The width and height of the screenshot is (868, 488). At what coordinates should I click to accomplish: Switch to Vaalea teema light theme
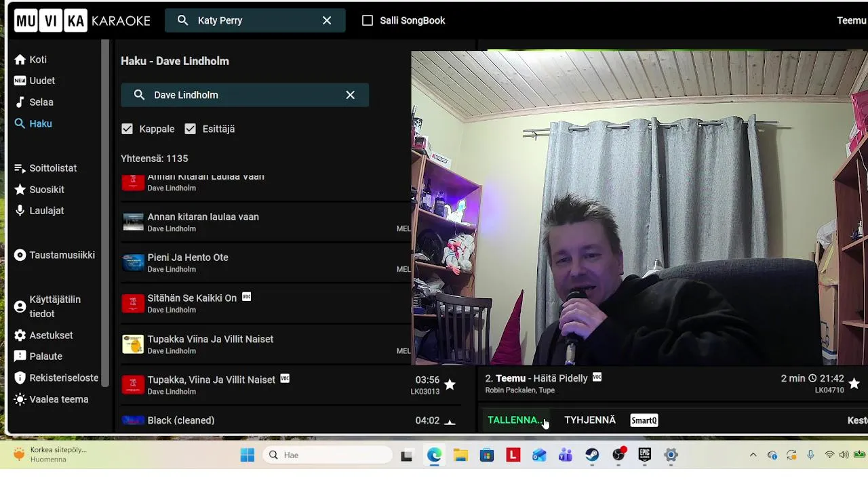pyautogui.click(x=52, y=399)
